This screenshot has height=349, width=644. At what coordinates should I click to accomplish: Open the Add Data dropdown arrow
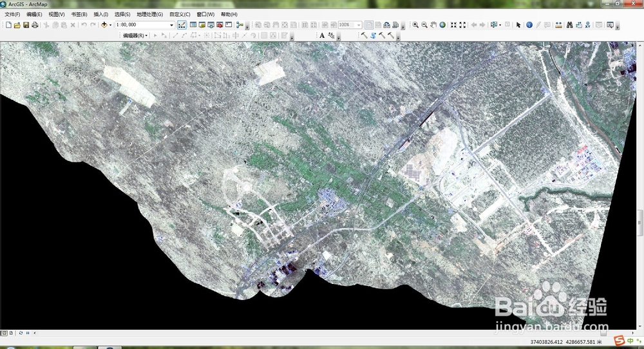tap(110, 25)
